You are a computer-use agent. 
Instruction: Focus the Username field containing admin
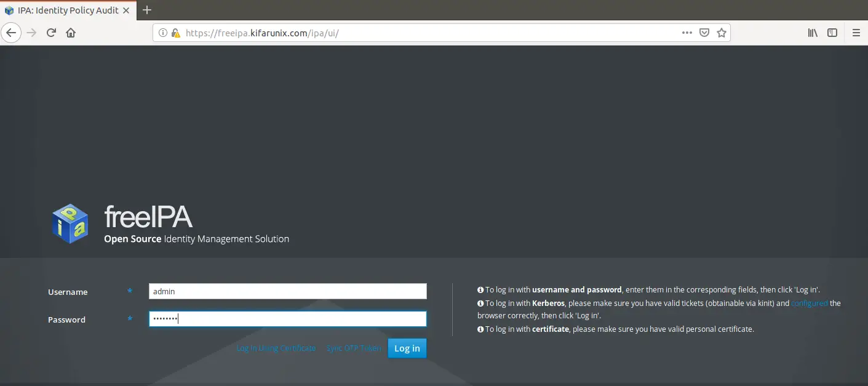pyautogui.click(x=287, y=291)
